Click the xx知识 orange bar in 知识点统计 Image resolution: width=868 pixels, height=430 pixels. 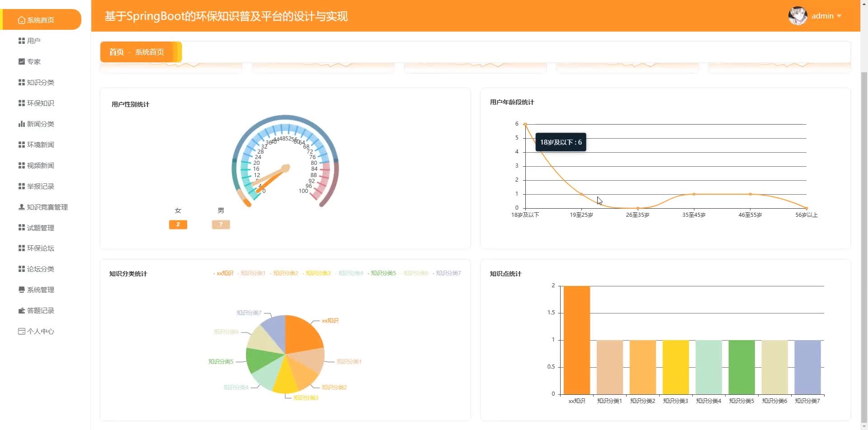(x=576, y=340)
